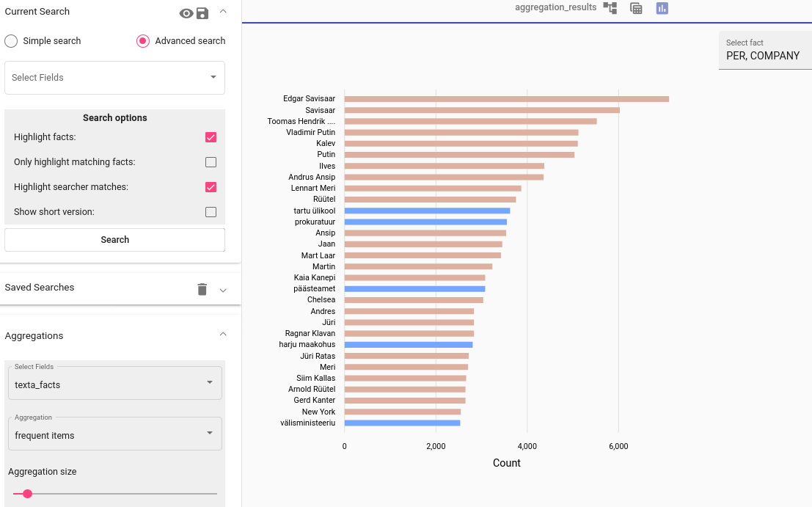Click the 'välisministeeriu' chart label
The width and height of the screenshot is (812, 507).
click(307, 423)
